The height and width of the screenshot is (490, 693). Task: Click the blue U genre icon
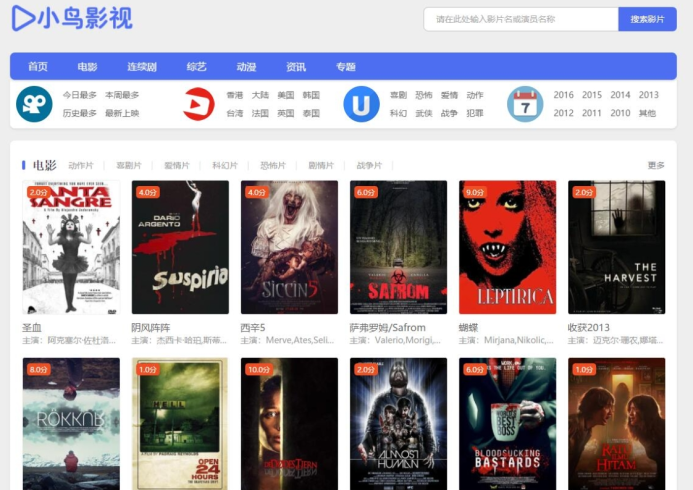pos(361,104)
